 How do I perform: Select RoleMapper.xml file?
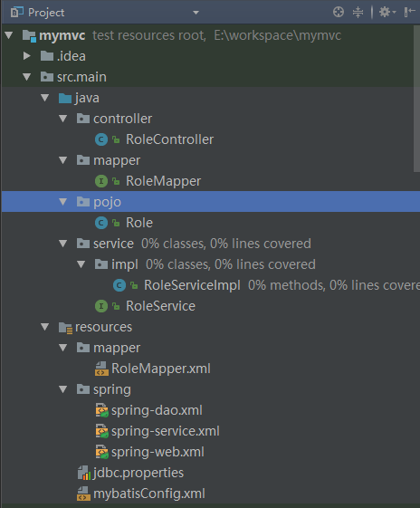(161, 369)
